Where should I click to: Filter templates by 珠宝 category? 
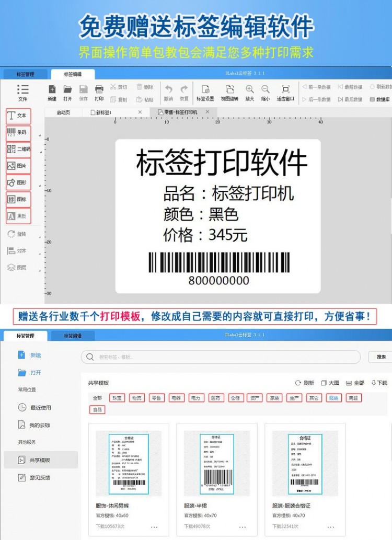click(x=117, y=398)
